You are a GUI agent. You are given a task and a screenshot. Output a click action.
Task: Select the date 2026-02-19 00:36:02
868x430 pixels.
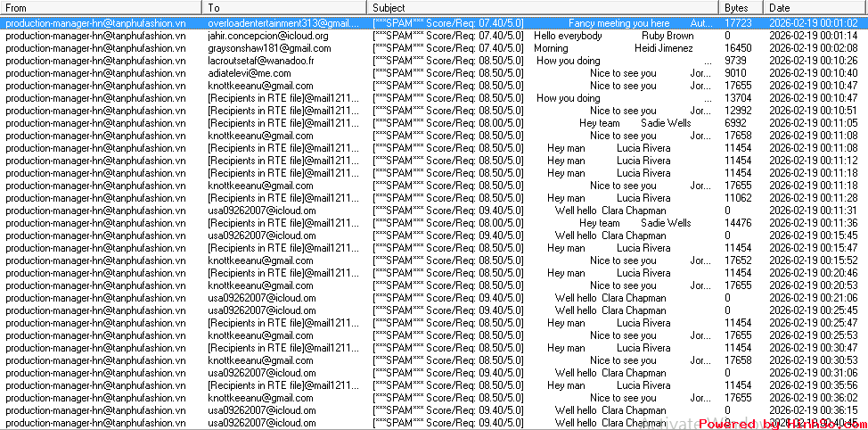click(814, 397)
